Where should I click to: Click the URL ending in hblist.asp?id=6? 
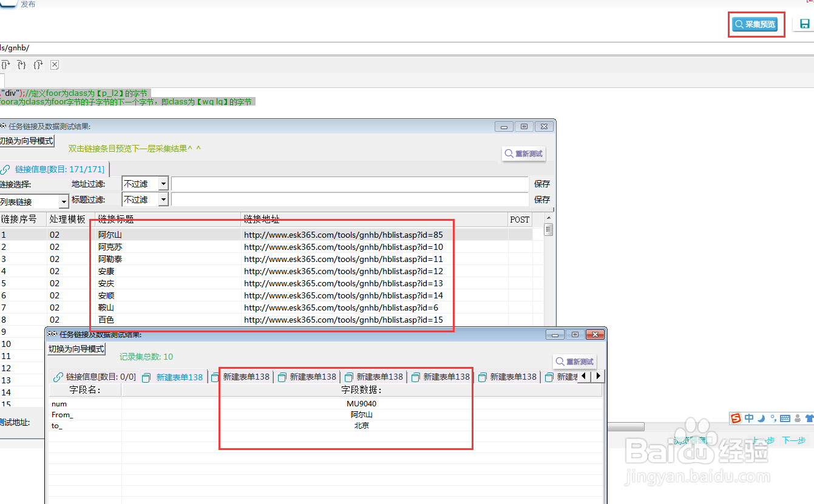point(341,307)
